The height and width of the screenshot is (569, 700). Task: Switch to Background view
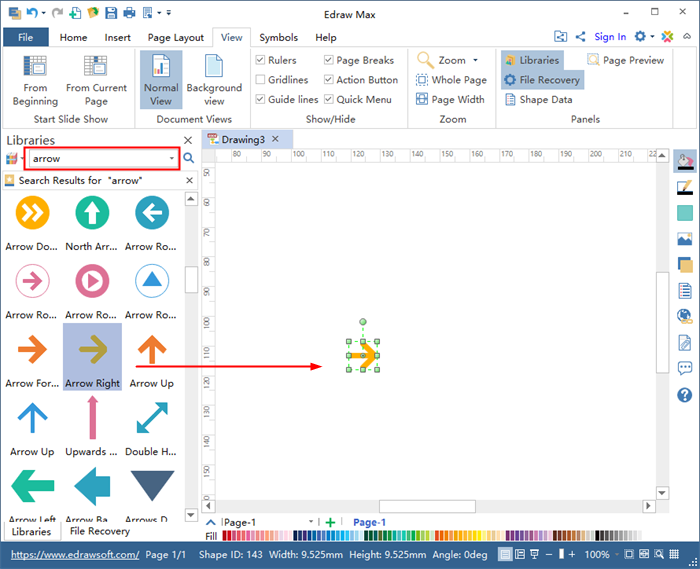click(x=214, y=80)
